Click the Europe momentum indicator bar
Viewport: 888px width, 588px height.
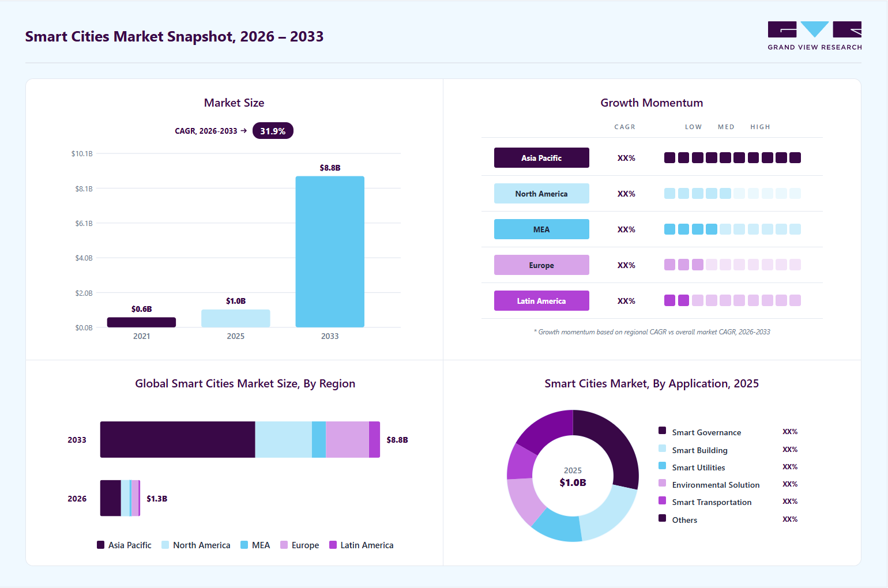pos(732,265)
